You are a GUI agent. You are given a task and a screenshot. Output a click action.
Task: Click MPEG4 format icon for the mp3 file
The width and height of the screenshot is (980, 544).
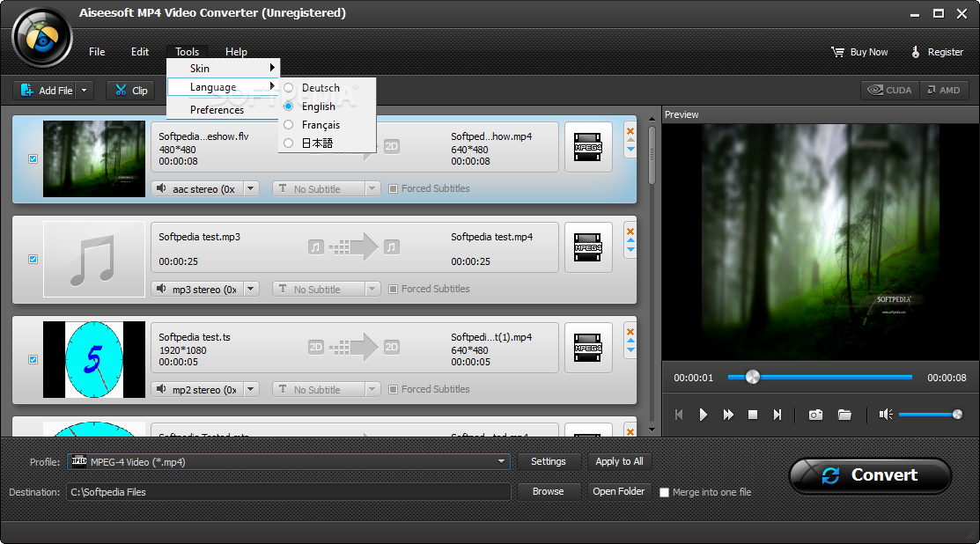(x=588, y=247)
